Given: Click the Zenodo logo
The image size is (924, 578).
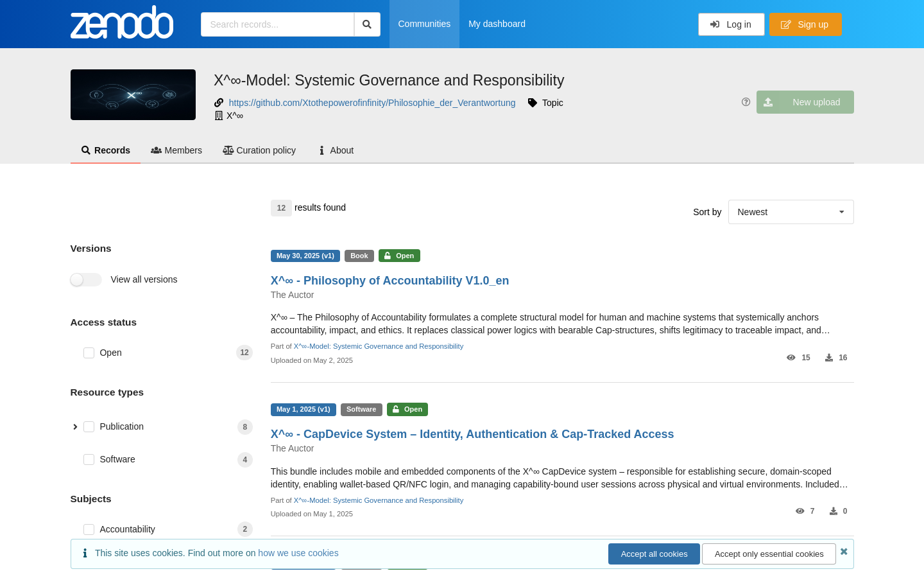Looking at the screenshot, I should 122,23.
